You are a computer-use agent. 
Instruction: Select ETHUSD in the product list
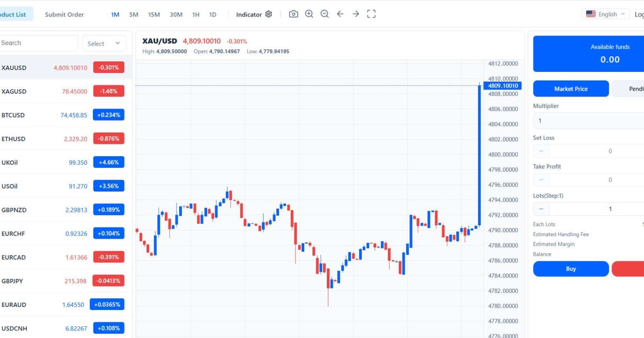coord(65,138)
